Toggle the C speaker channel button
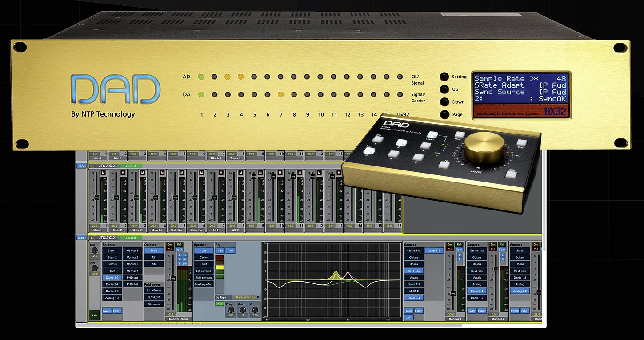The width and height of the screenshot is (644, 340). pyautogui.click(x=180, y=259)
